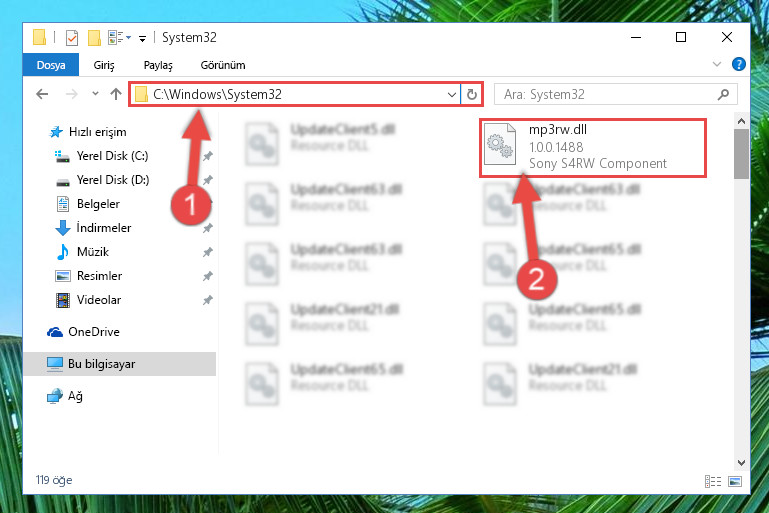Click the Up one level arrow
Viewport: 769px width, 513px height.
116,94
